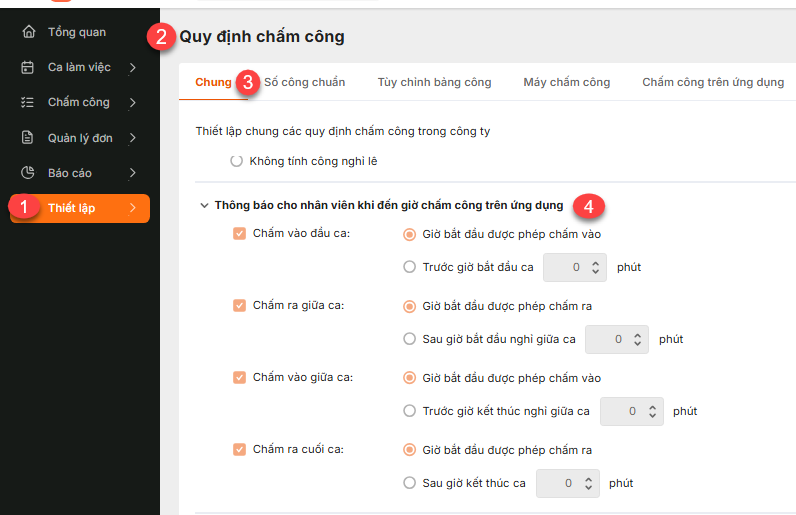Enable Không tính công nghỉ lễ option
796x515 pixels.
tap(237, 161)
